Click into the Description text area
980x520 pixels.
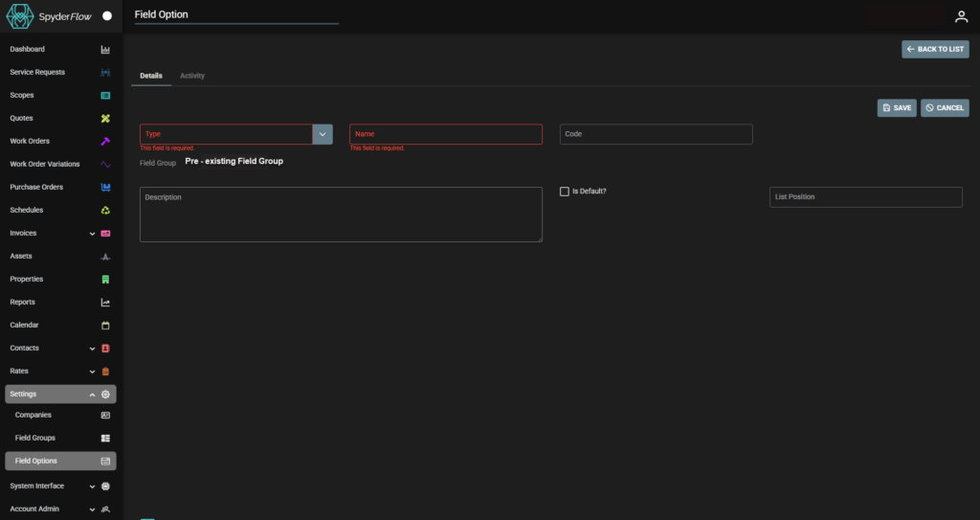341,215
